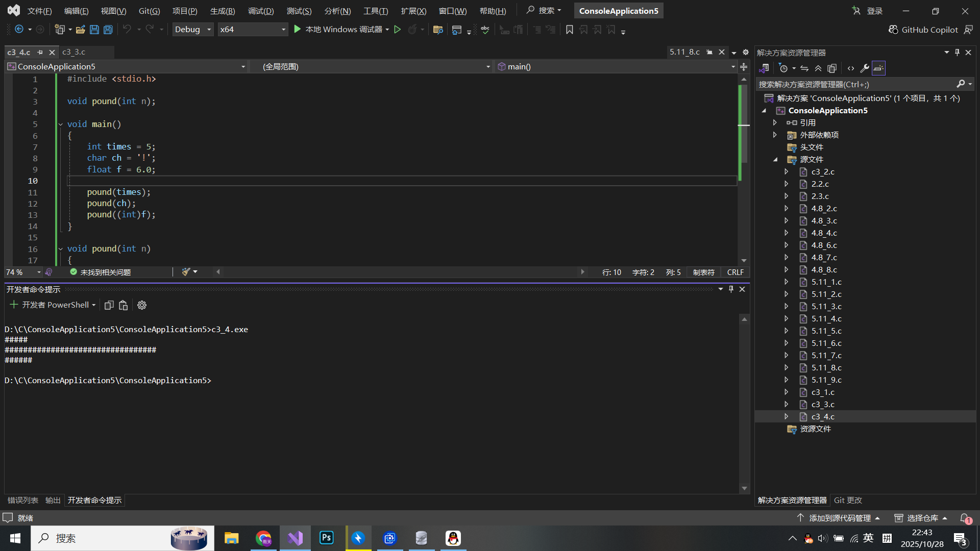
Task: Click the GitHub Copilot button
Action: coord(923,30)
